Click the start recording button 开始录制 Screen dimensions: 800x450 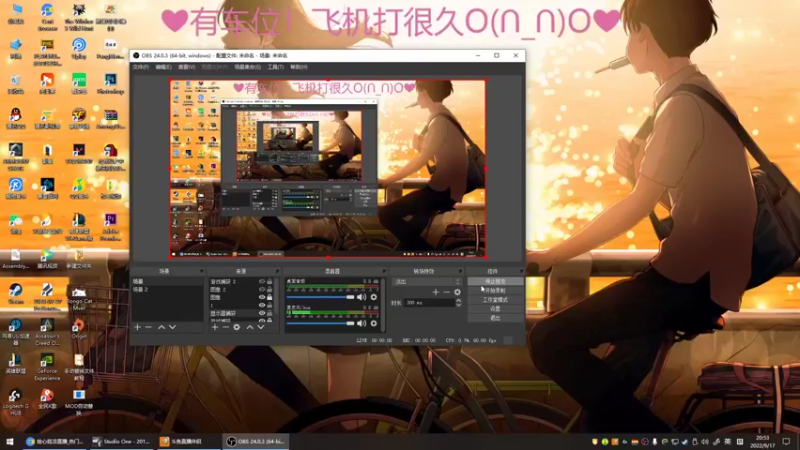tap(495, 290)
